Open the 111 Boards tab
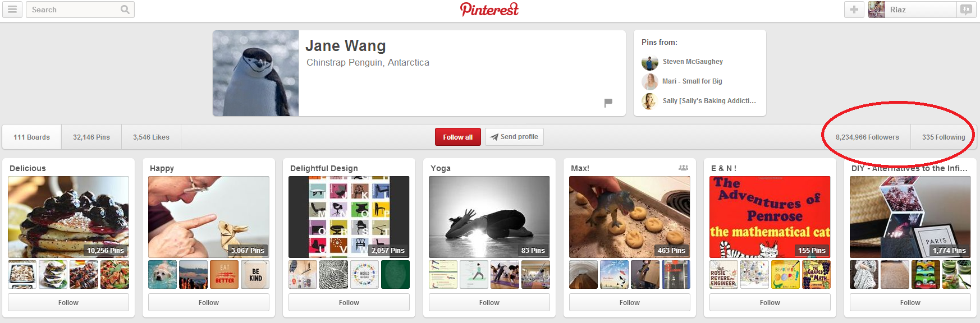980x323 pixels. click(32, 137)
